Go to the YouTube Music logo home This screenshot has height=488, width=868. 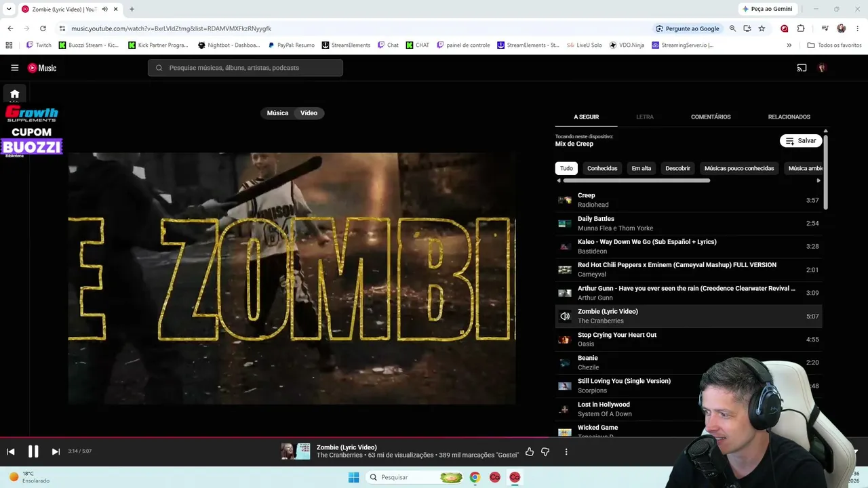tap(42, 68)
